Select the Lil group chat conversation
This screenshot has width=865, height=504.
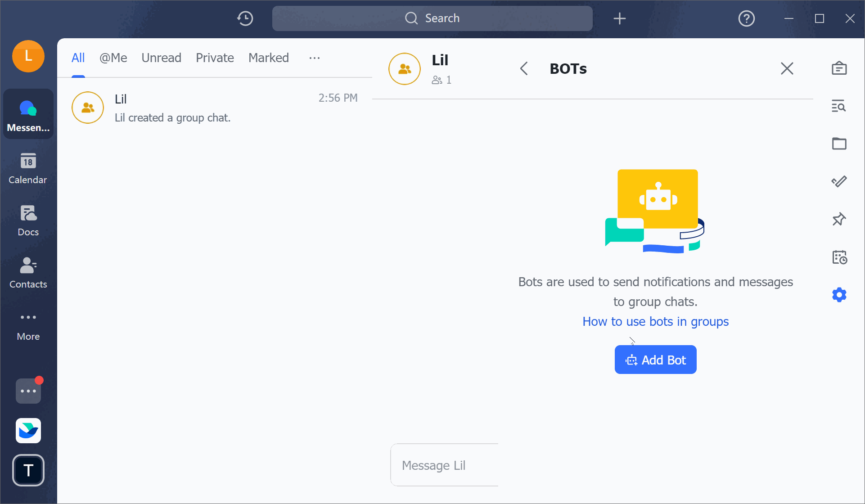pyautogui.click(x=215, y=108)
